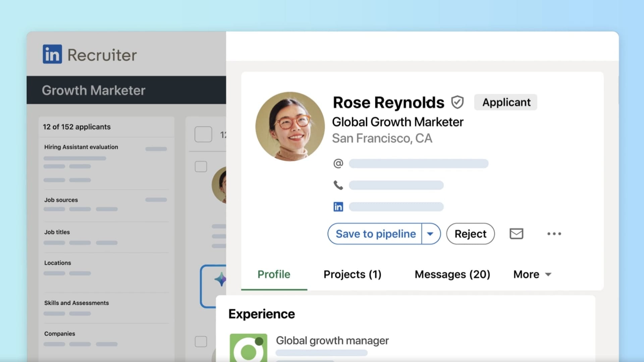
Task: Check the first applicant's checkbox
Action: click(x=201, y=167)
